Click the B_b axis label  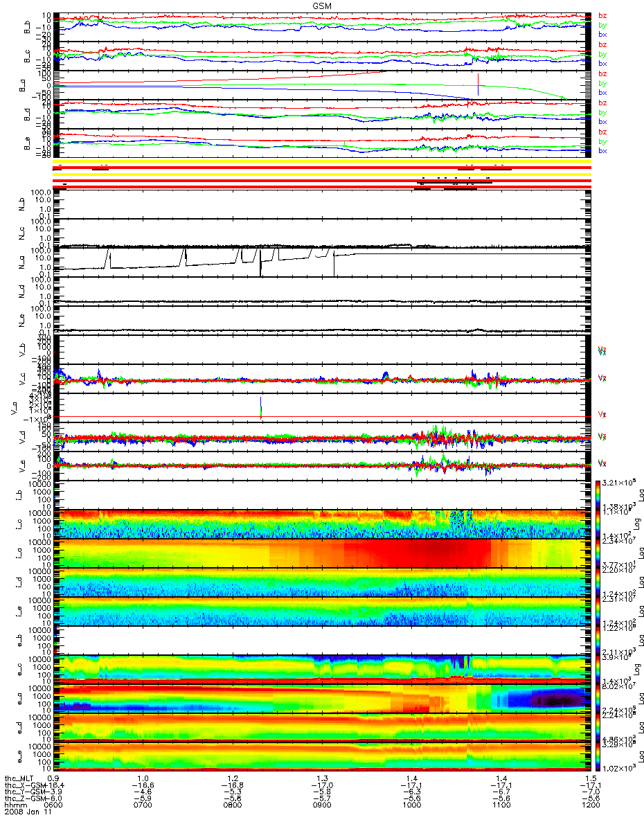tap(28, 27)
